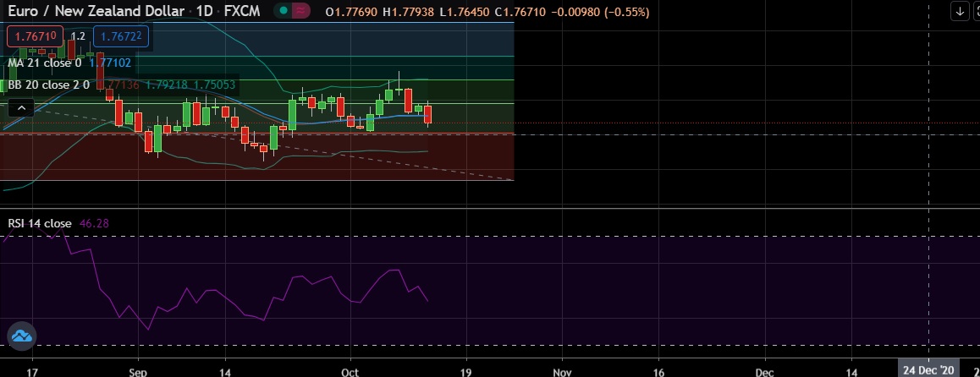Click the 24 Dec '20 date marker
Screen dimensions: 980x377
point(928,371)
